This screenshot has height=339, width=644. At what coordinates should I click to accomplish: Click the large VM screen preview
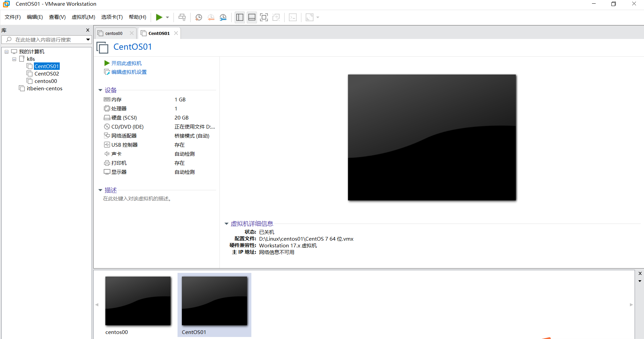(432, 137)
